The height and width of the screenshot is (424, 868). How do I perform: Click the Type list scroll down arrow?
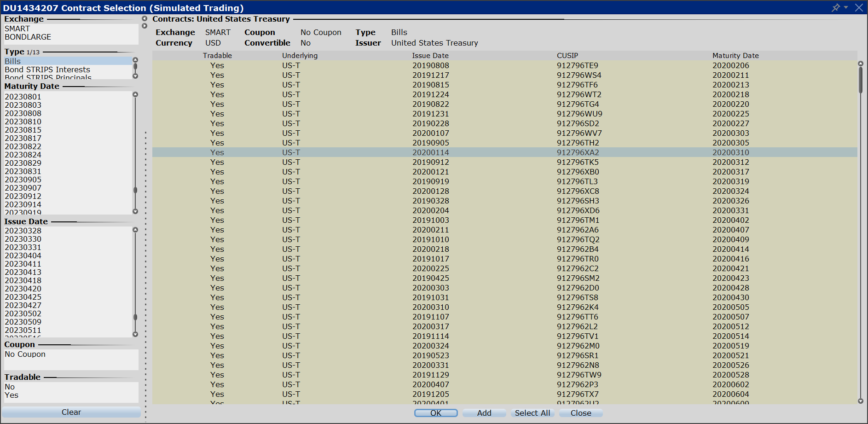[135, 76]
